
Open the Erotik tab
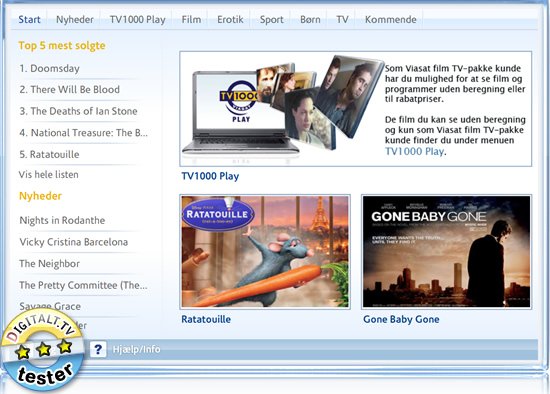230,20
